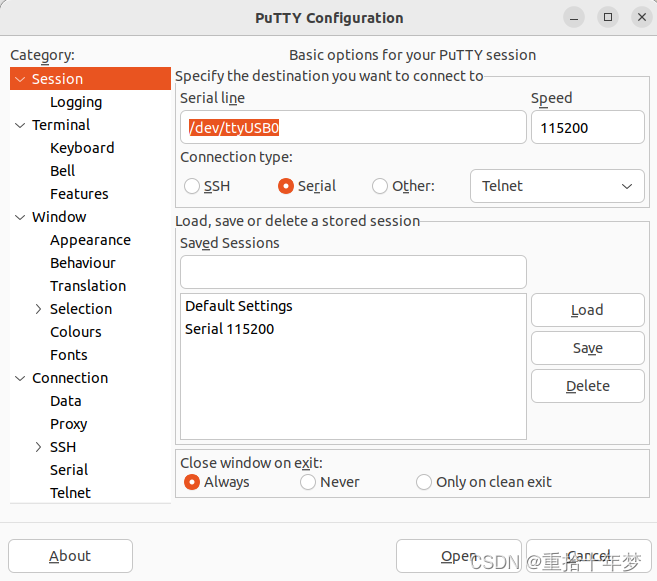
Task: Open the Keyboard settings category
Action: (x=82, y=148)
